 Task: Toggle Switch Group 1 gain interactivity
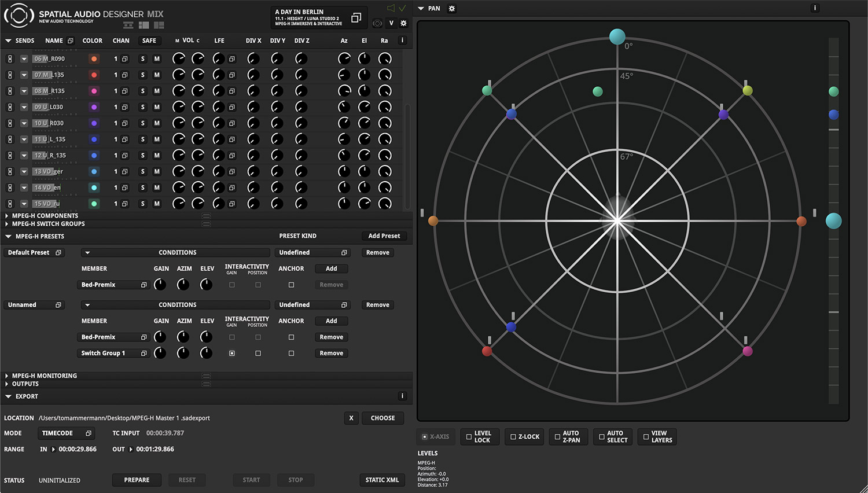coord(232,353)
